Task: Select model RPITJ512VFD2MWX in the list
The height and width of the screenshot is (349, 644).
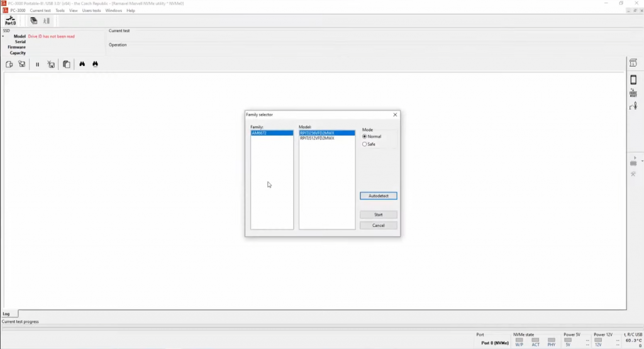Action: pos(317,138)
